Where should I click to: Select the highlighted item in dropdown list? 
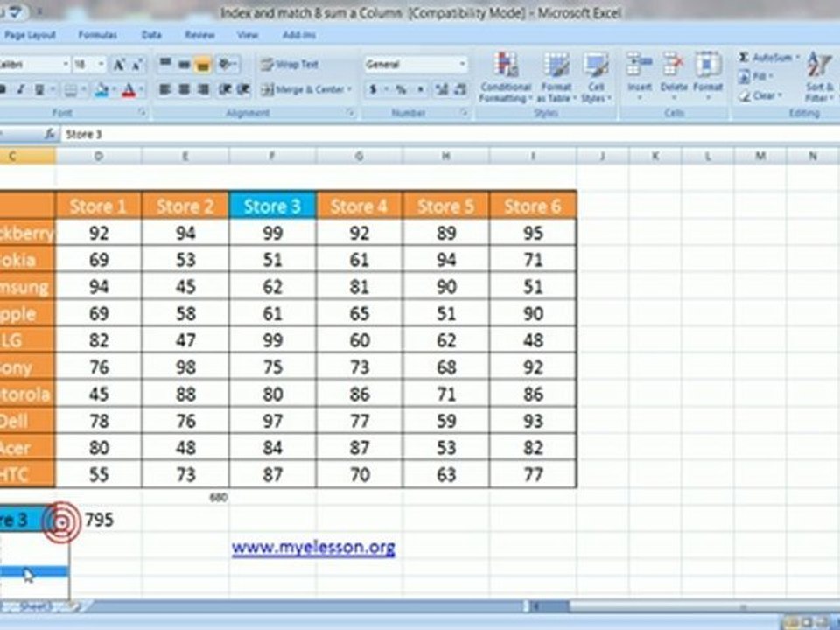34,572
